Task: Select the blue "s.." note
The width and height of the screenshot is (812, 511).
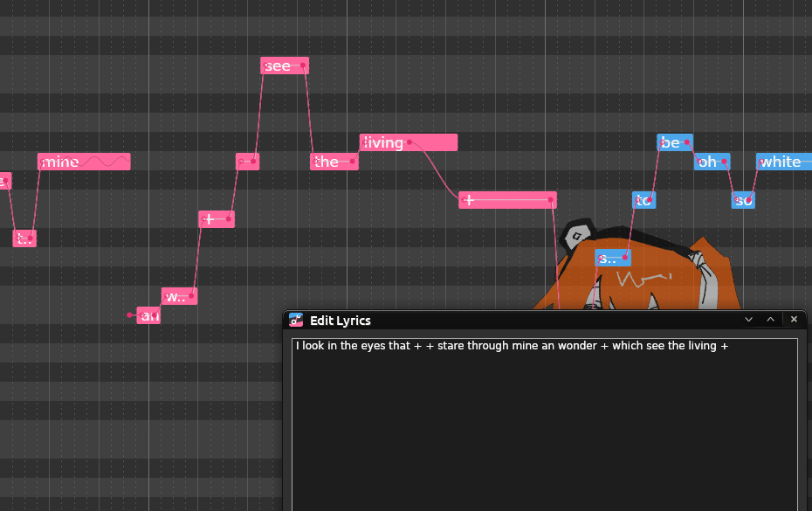Action: (612, 258)
